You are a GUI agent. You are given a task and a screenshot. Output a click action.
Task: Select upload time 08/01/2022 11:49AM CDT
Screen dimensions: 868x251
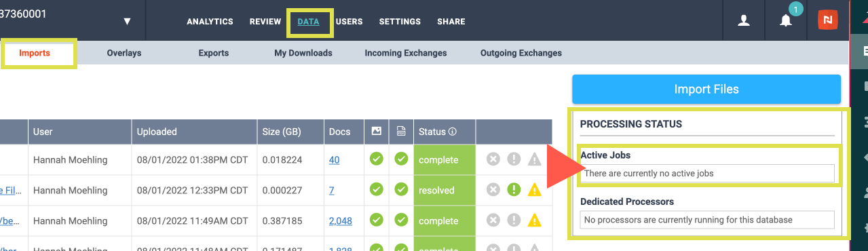[x=192, y=220]
